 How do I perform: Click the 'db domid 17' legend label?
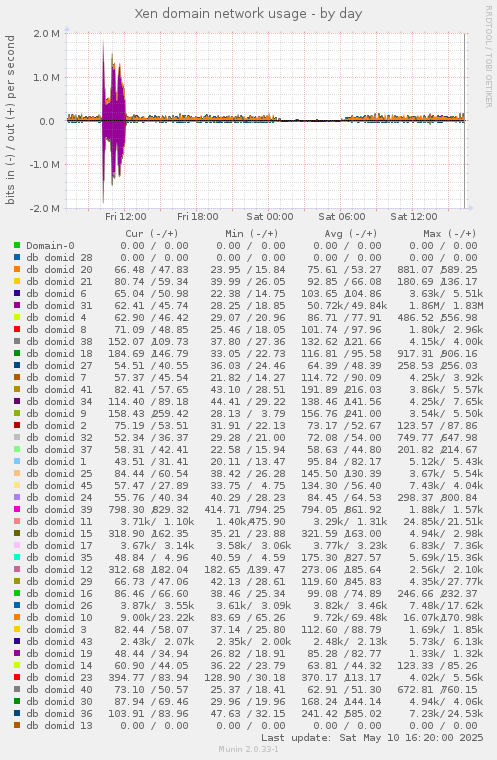pyautogui.click(x=59, y=545)
